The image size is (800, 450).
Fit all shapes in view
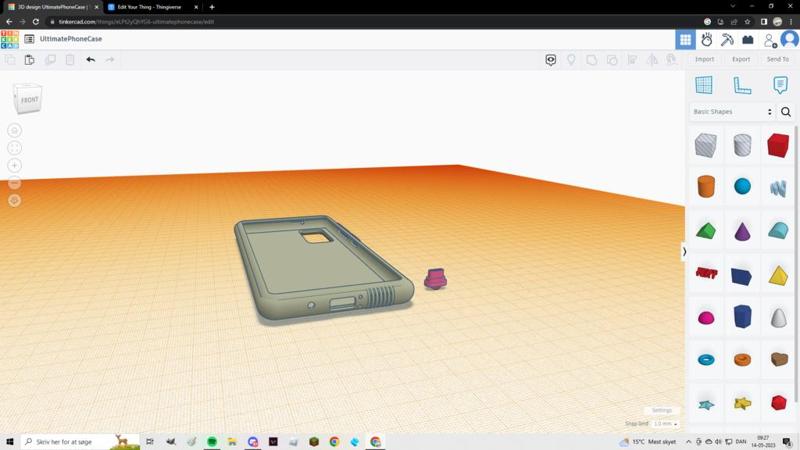pyautogui.click(x=14, y=148)
